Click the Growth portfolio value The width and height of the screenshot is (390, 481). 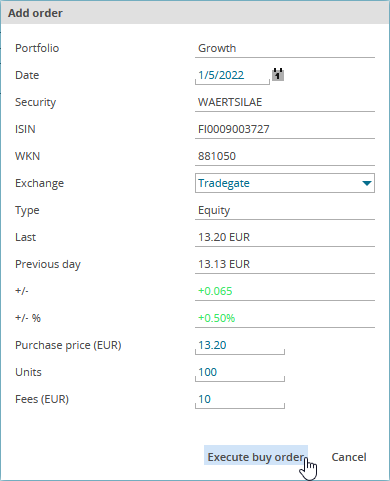[217, 48]
